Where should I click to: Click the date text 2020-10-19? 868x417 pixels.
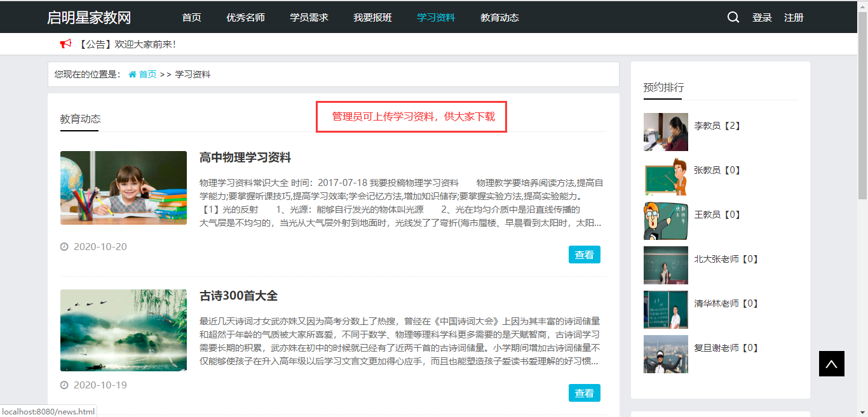coord(100,385)
